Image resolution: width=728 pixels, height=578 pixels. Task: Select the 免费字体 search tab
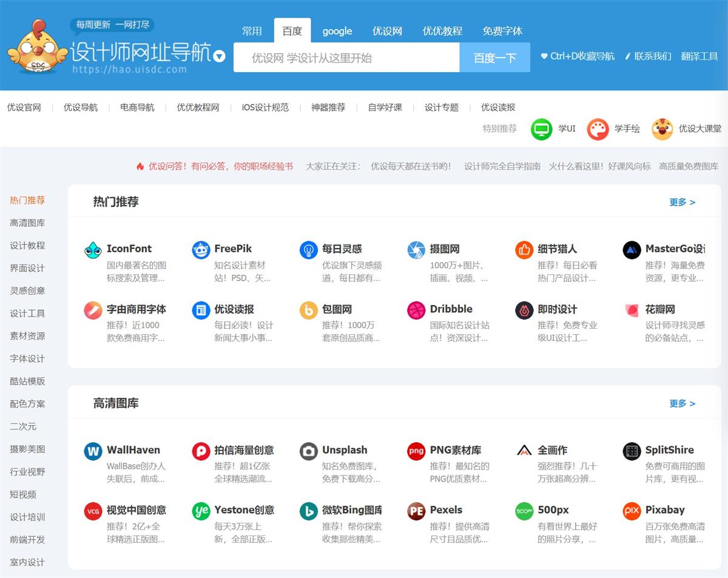502,31
